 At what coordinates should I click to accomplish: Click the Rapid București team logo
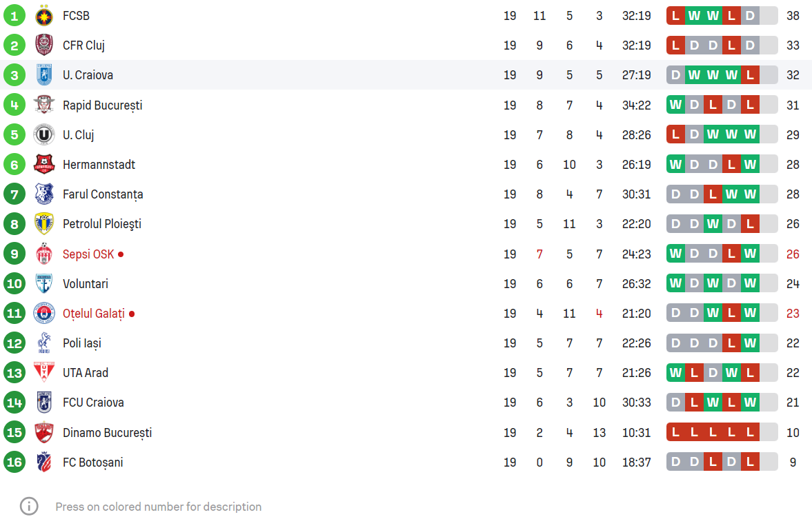point(44,105)
